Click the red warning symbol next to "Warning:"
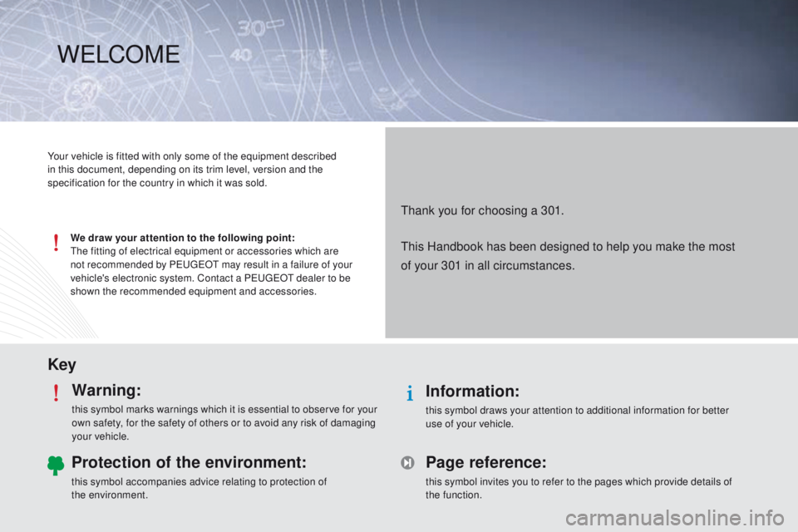This screenshot has width=798, height=532. coord(56,393)
